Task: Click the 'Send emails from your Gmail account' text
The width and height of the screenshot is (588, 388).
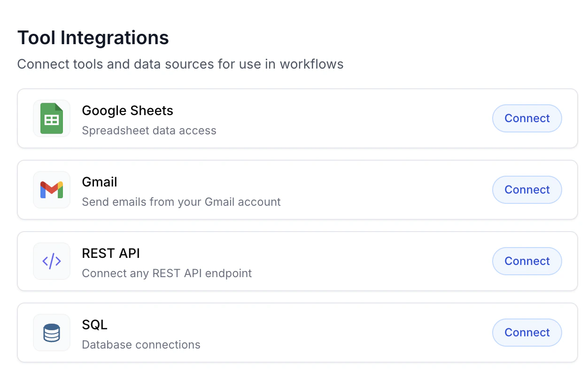Action: [x=181, y=202]
